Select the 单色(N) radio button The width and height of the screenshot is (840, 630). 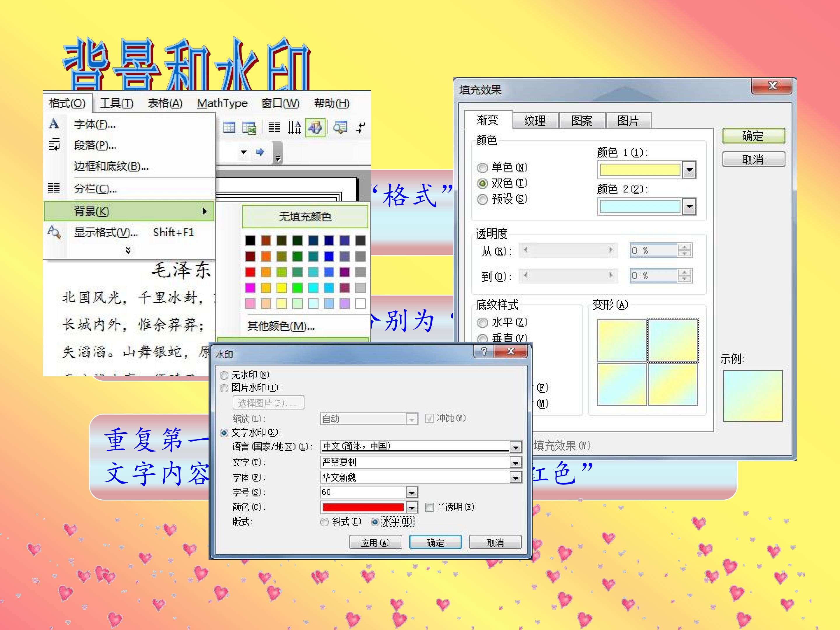[x=482, y=167]
